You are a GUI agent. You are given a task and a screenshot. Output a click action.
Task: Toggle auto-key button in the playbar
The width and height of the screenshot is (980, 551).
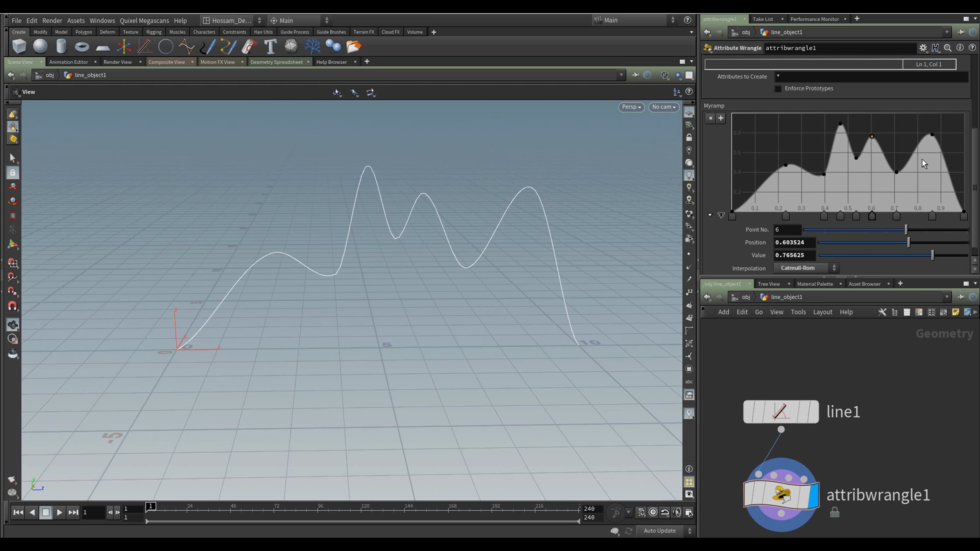coord(615,512)
